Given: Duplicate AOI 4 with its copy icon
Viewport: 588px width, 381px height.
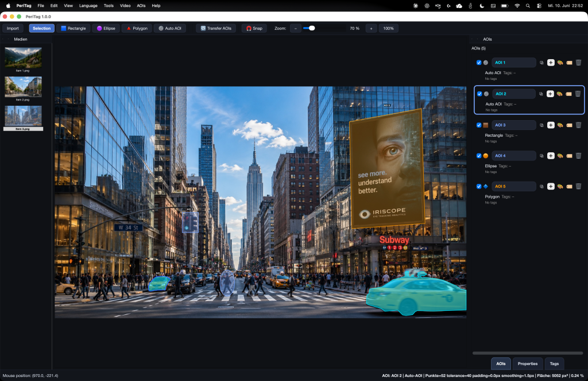Looking at the screenshot, I should pos(541,156).
